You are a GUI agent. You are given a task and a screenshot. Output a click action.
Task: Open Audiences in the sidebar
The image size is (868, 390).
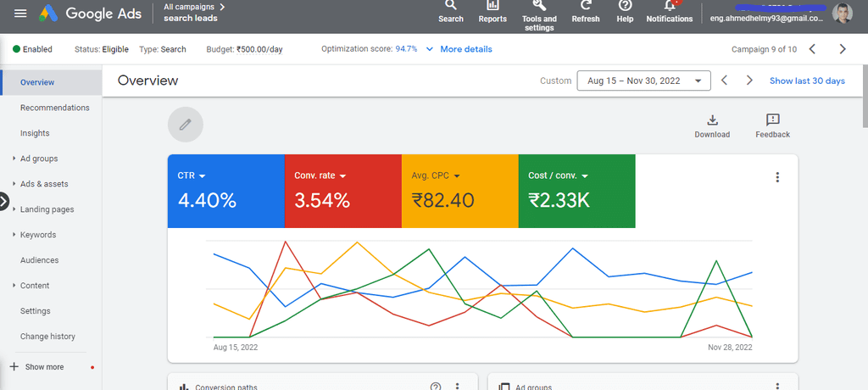click(x=39, y=259)
